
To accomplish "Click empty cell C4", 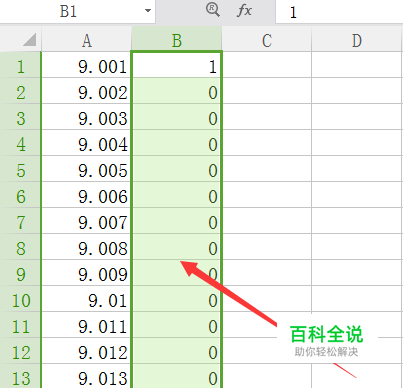I will pyautogui.click(x=267, y=143).
